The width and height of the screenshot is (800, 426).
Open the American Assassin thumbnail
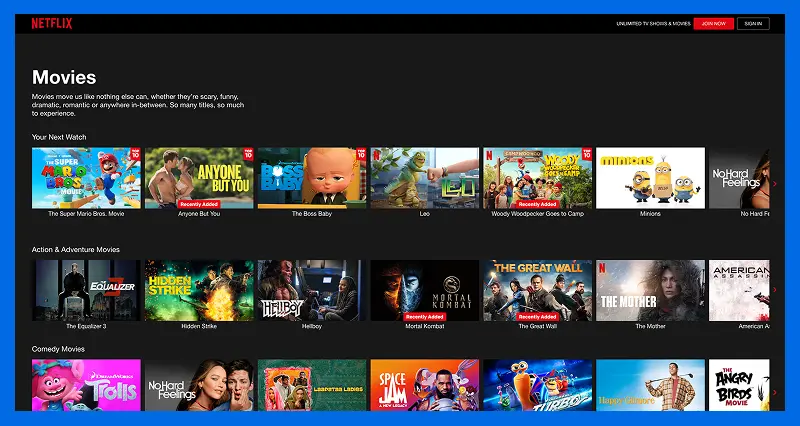pos(739,290)
